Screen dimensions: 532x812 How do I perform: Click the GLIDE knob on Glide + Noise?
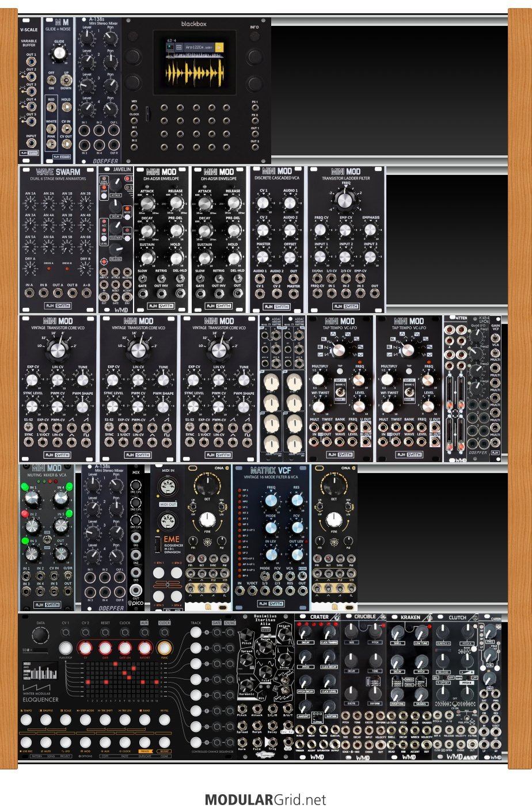(59, 54)
